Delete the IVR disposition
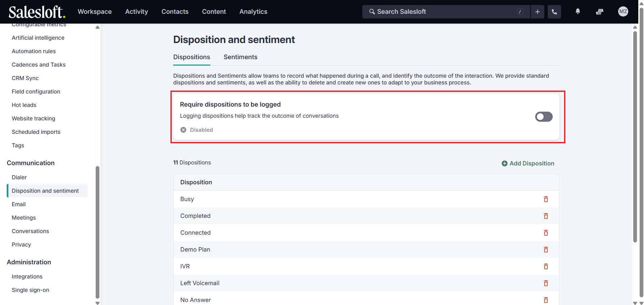The height and width of the screenshot is (305, 644). (x=546, y=266)
